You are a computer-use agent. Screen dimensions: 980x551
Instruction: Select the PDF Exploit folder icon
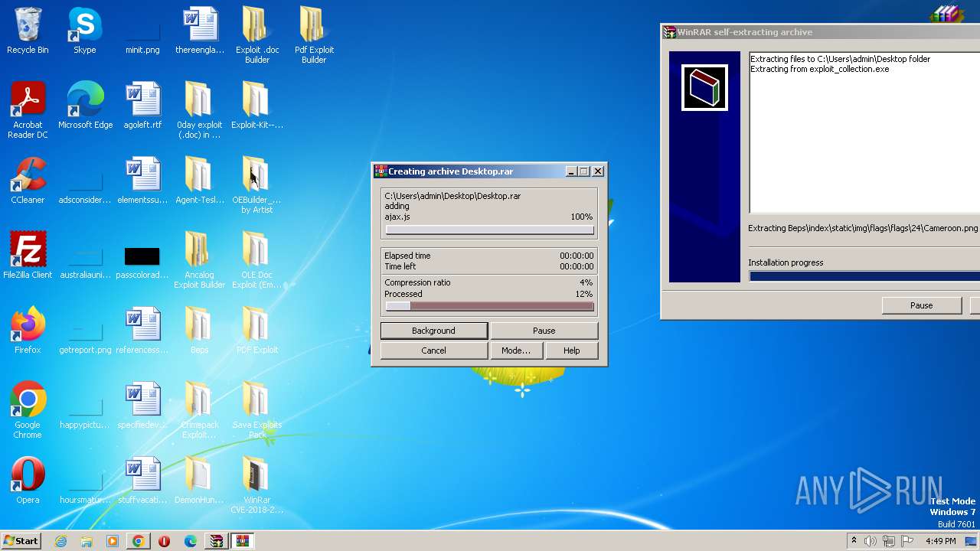pos(257,331)
